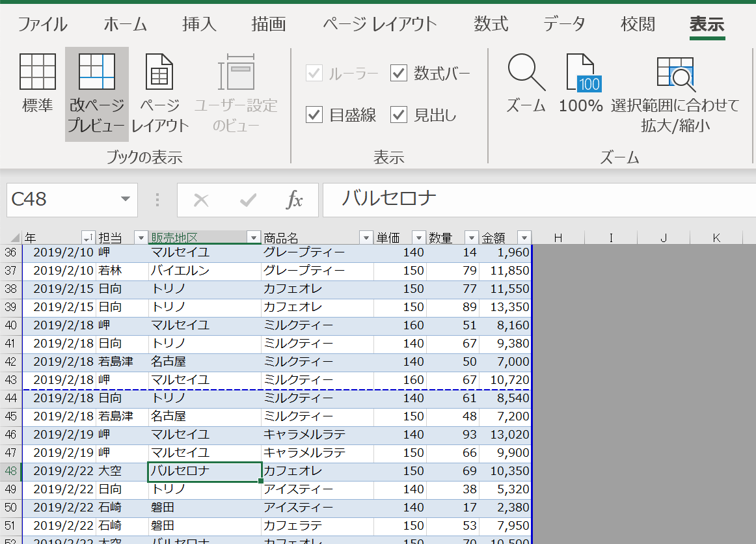
Task: Select date cell in row 49
Action: (59, 489)
